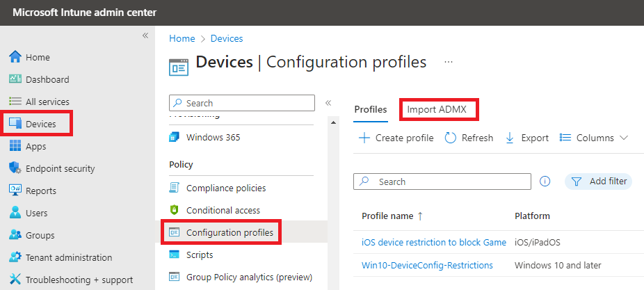Click the Windows 365 cube icon

coord(175,137)
